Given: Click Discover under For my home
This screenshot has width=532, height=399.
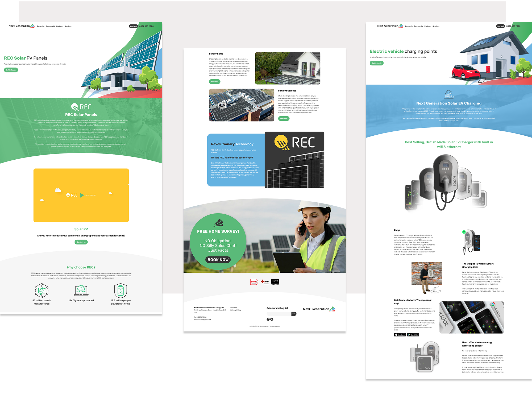Looking at the screenshot, I should 215,82.
